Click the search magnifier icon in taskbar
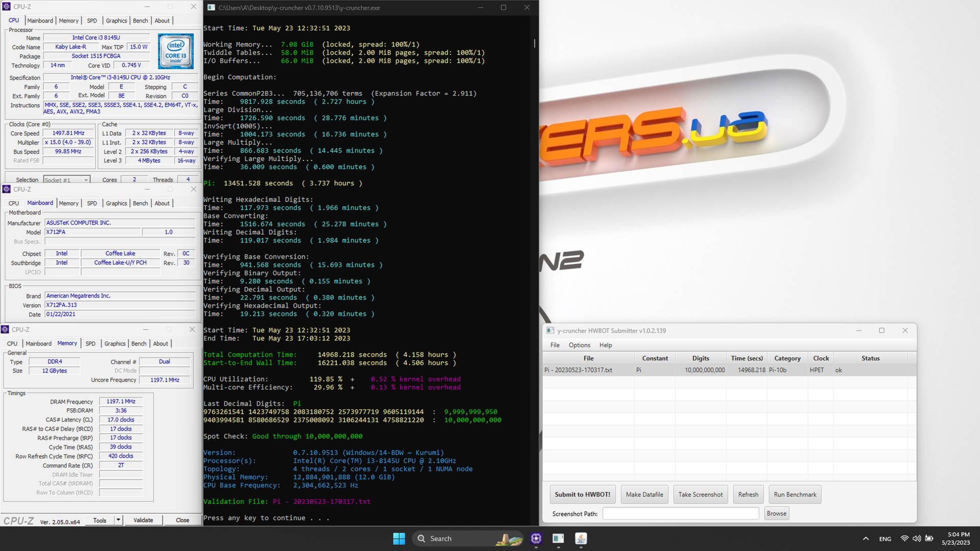The height and width of the screenshot is (551, 980). tap(421, 538)
